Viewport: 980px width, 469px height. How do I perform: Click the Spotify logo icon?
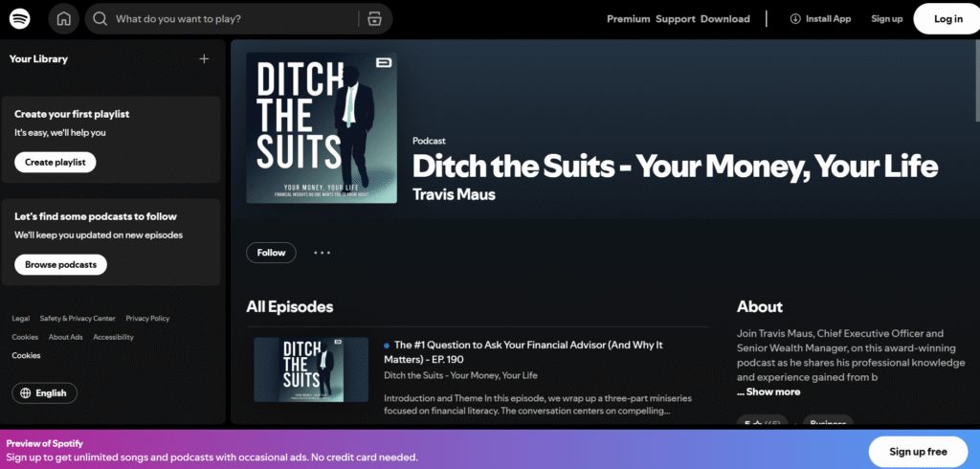[21, 18]
